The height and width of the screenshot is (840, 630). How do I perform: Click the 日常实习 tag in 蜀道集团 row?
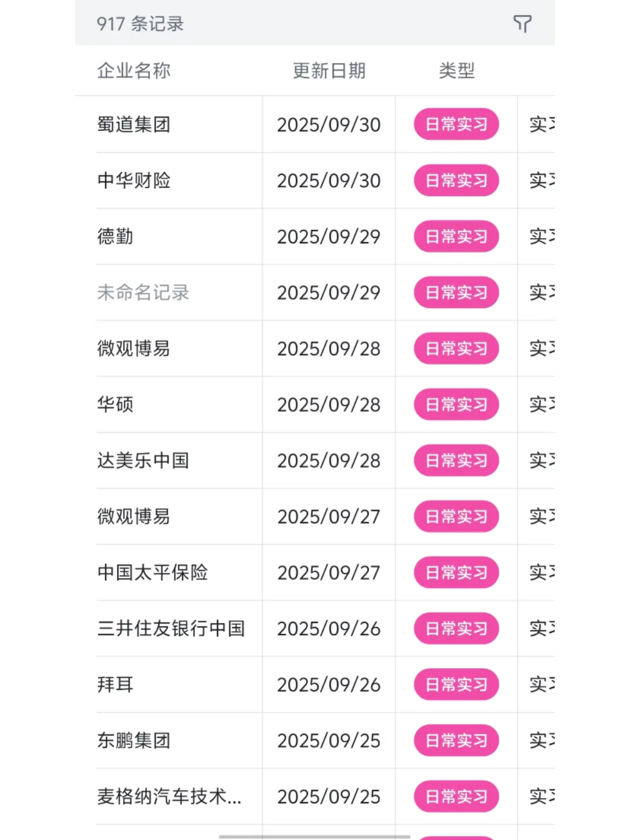click(x=456, y=124)
